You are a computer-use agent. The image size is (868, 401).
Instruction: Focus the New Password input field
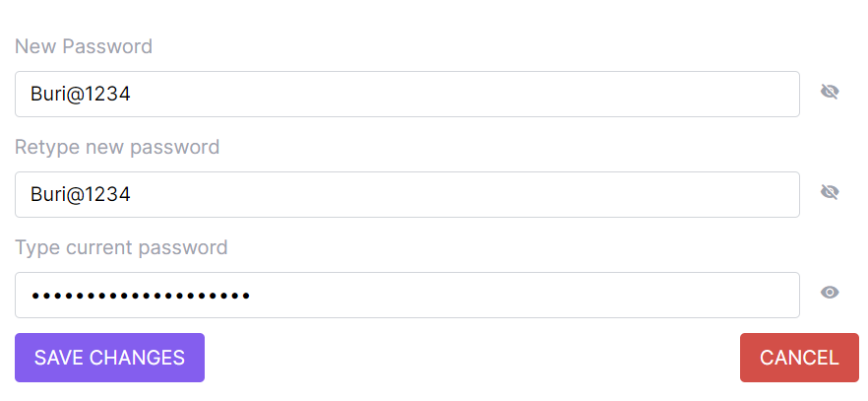click(x=406, y=95)
